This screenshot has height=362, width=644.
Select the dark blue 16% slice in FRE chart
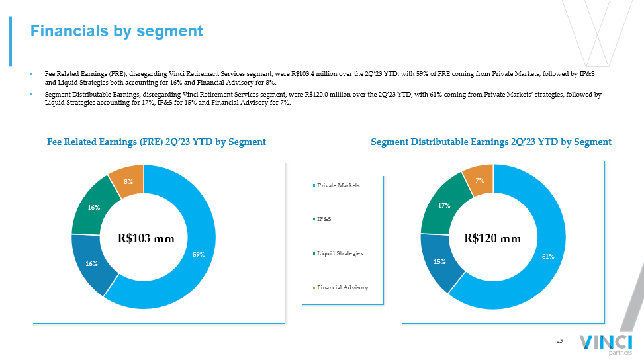coord(91,264)
